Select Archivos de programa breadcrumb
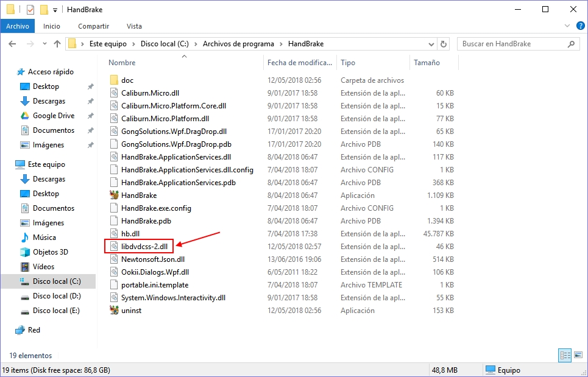 point(238,44)
